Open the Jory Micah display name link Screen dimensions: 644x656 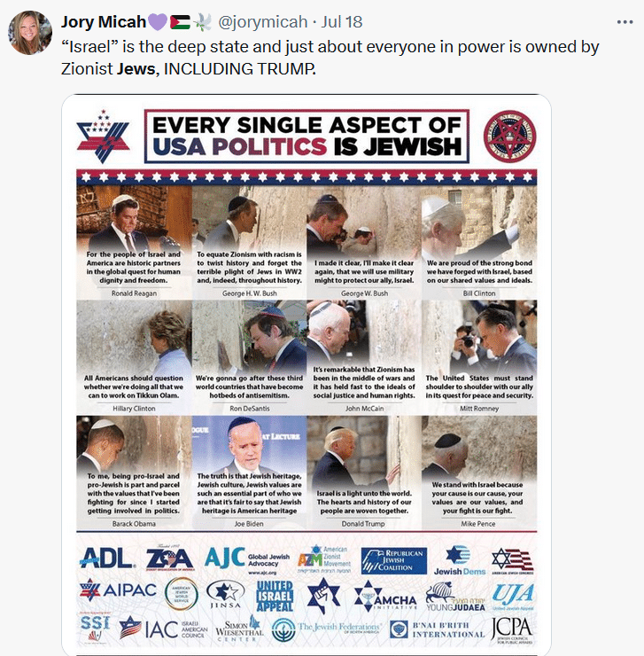104,22
